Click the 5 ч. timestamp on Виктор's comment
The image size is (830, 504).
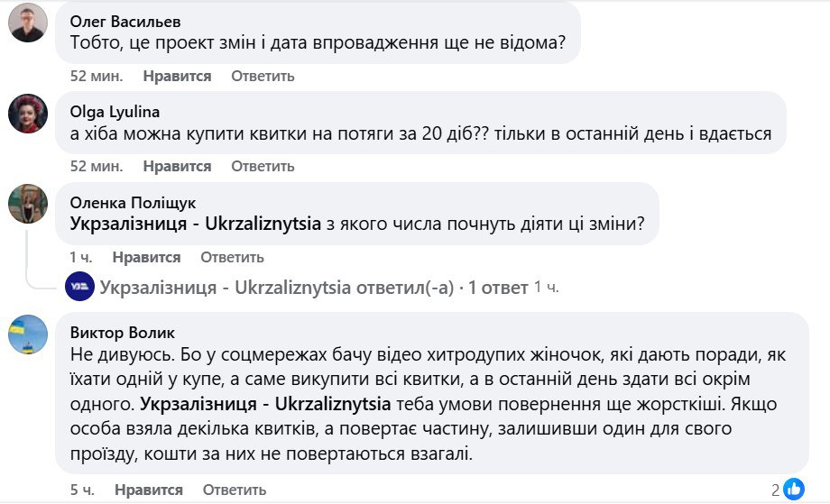(x=82, y=490)
